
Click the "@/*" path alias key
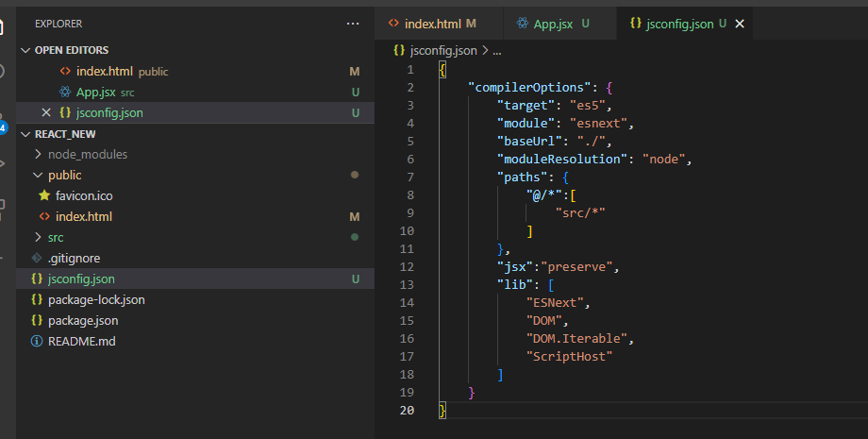[544, 194]
